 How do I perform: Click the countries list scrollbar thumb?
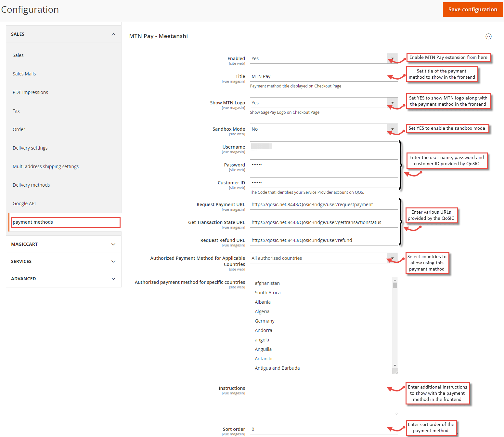point(395,285)
